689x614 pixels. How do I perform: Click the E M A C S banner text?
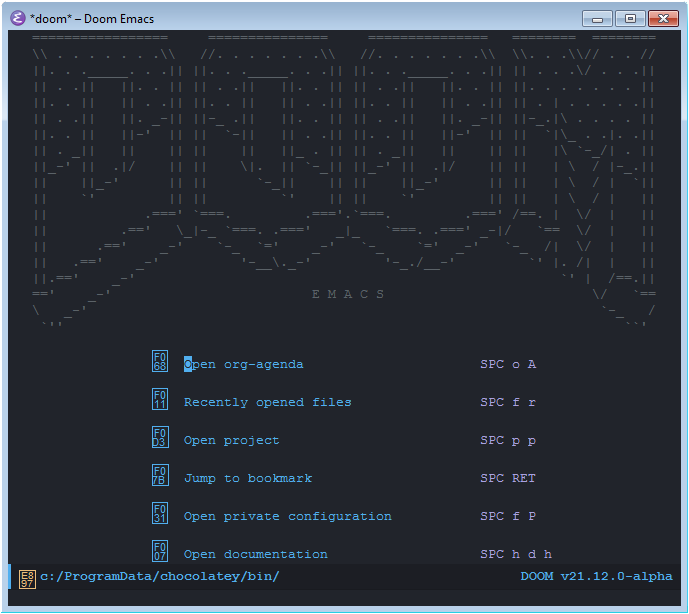click(348, 294)
